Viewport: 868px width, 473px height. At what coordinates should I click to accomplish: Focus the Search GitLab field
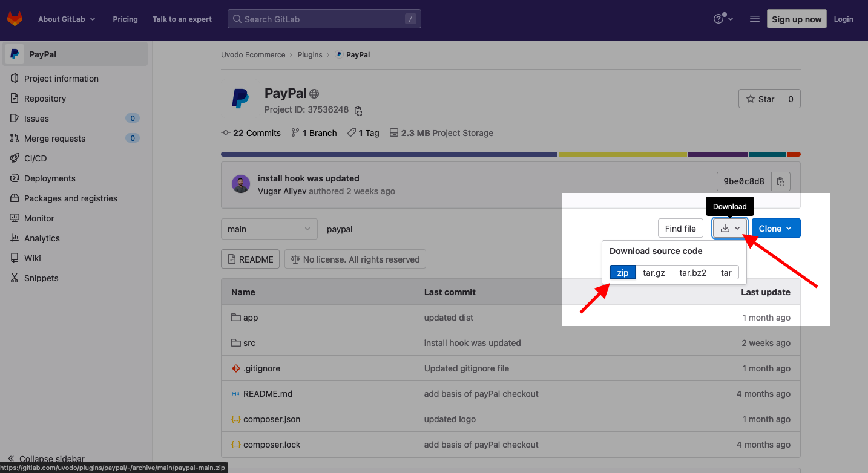tap(324, 19)
